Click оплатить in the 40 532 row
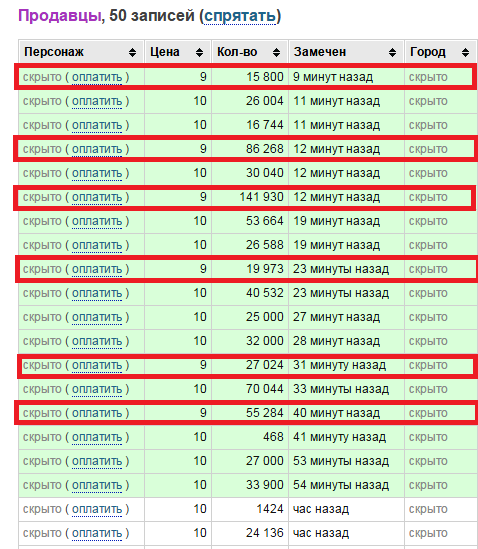The image size is (478, 549). coord(97,293)
